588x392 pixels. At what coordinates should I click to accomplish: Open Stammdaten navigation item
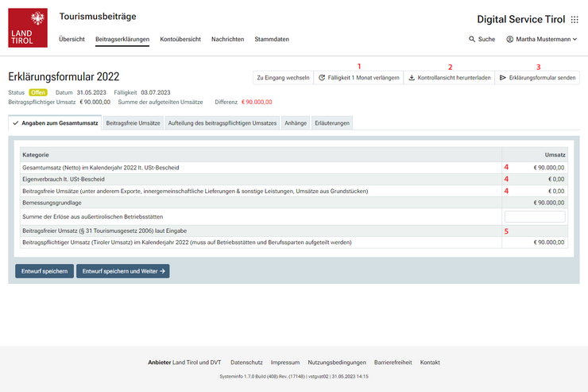(272, 39)
